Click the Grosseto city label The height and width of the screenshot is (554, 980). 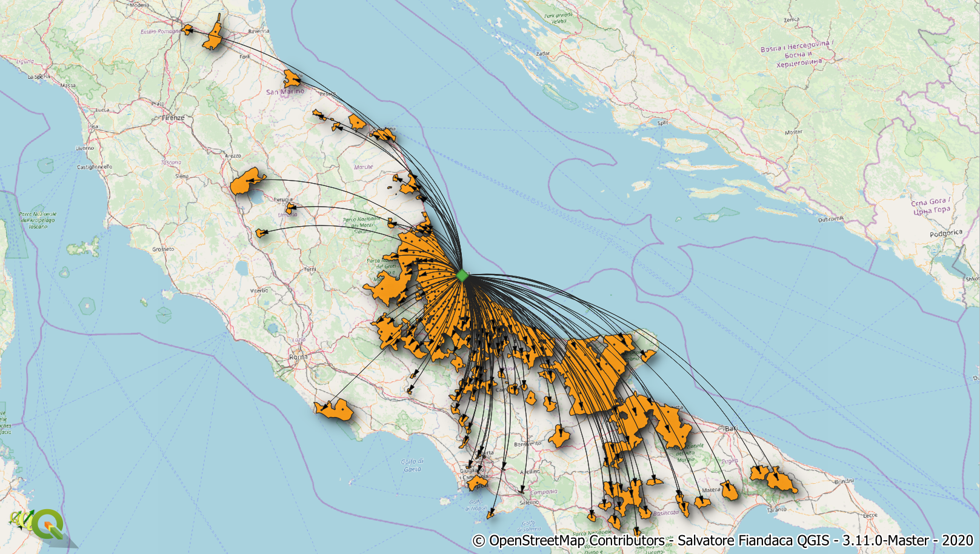coord(163,249)
